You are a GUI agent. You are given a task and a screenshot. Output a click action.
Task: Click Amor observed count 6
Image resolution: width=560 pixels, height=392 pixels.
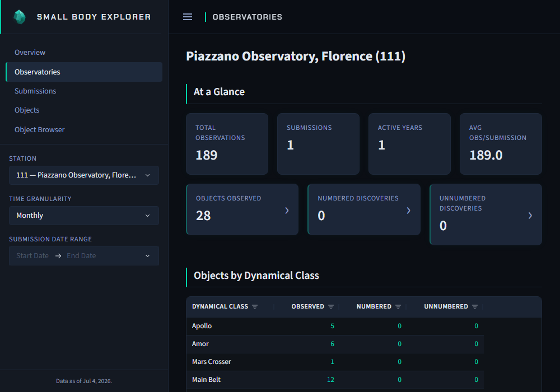click(x=332, y=344)
